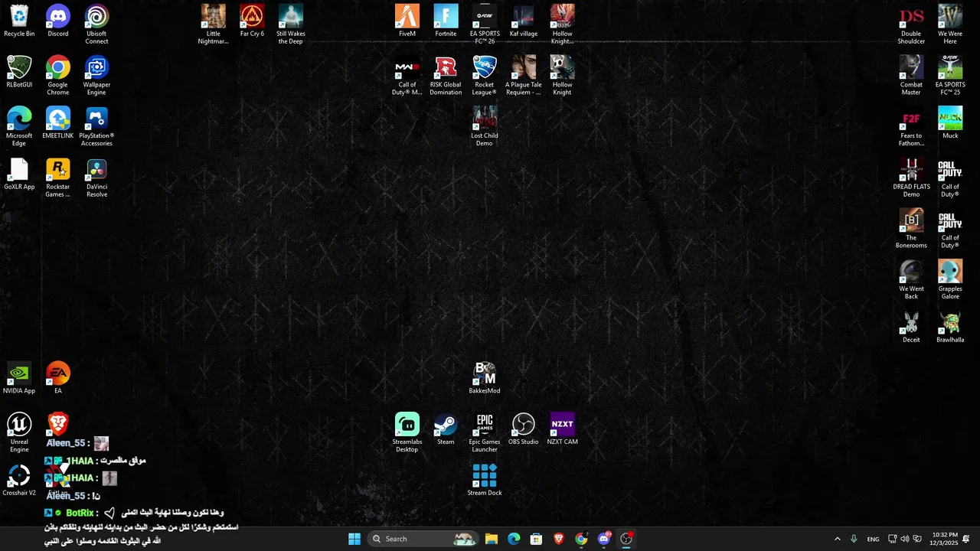The width and height of the screenshot is (980, 551).
Task: Select Call of Duty MW icon
Action: click(x=407, y=76)
